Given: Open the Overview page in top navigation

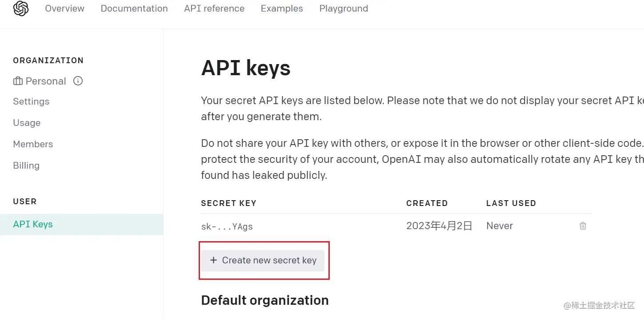Looking at the screenshot, I should point(65,8).
